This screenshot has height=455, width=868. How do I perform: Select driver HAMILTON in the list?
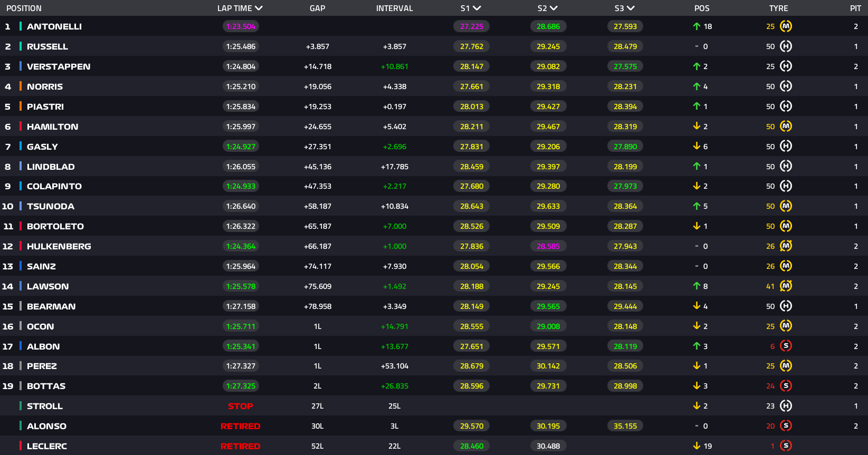[53, 127]
